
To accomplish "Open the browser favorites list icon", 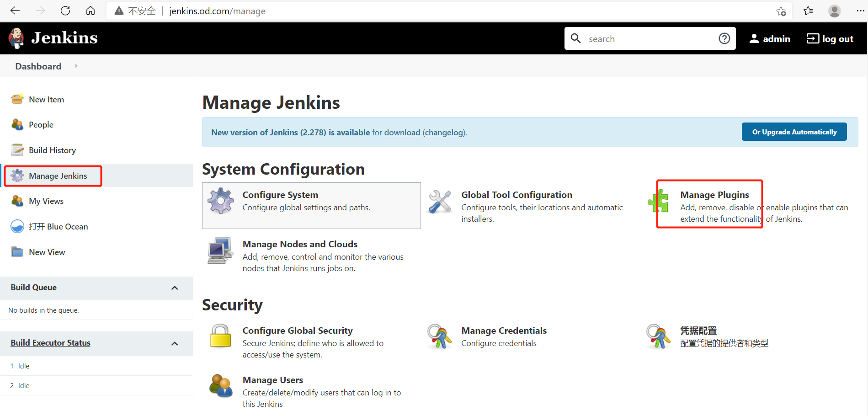I will pos(808,11).
